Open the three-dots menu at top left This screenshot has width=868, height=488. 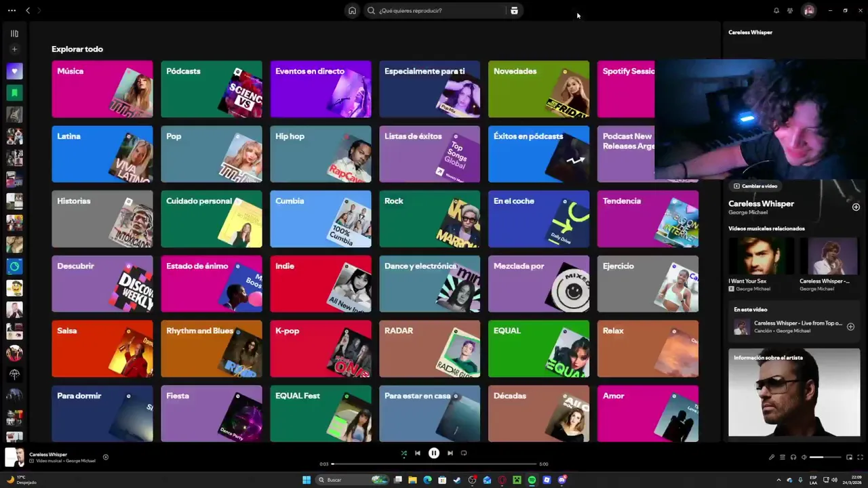pos(12,10)
